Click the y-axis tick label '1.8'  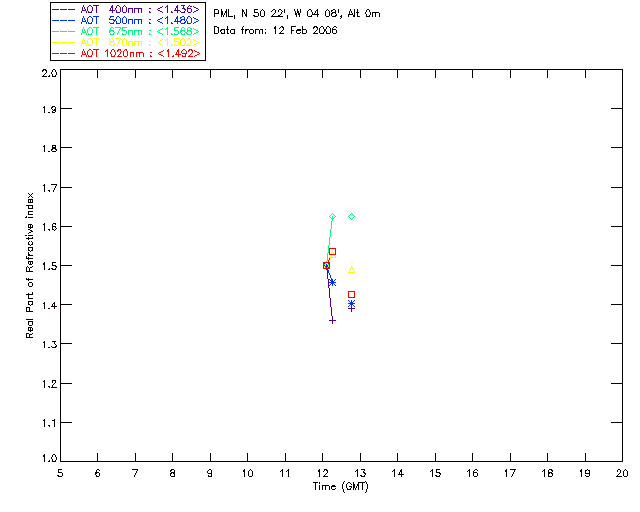pyautogui.click(x=49, y=148)
